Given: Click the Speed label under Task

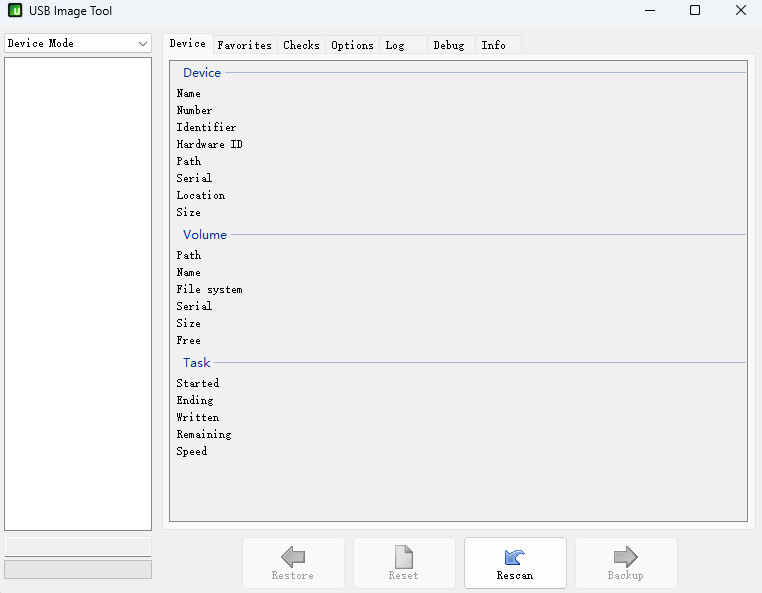Looking at the screenshot, I should pos(191,452).
